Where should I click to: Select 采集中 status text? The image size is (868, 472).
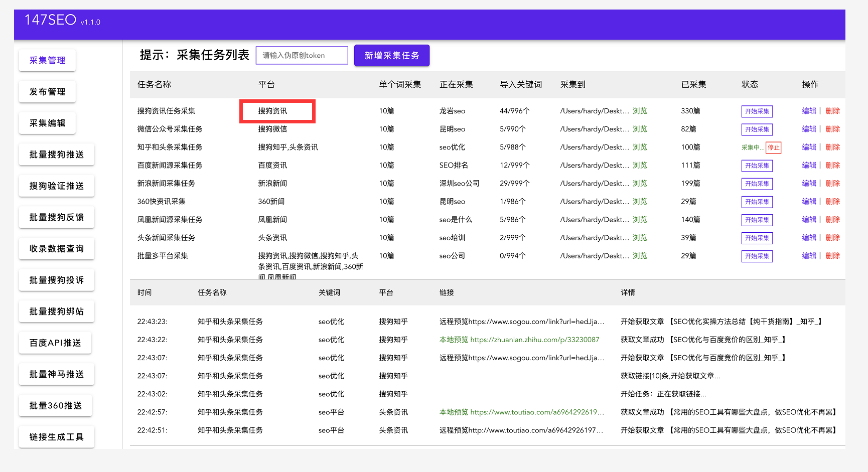(753, 147)
